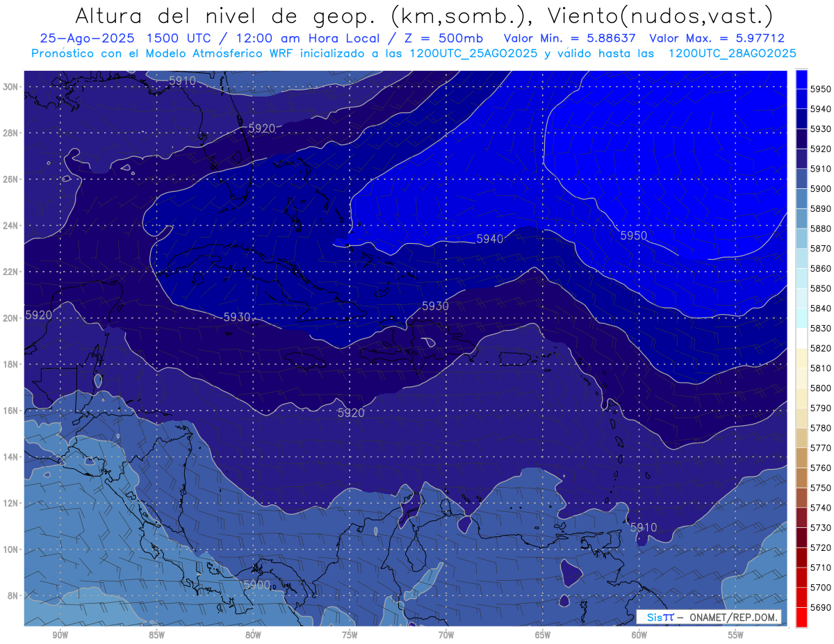Click the colorbar swatch between 5890 and 5900
The width and height of the screenshot is (834, 644).
tap(801, 199)
